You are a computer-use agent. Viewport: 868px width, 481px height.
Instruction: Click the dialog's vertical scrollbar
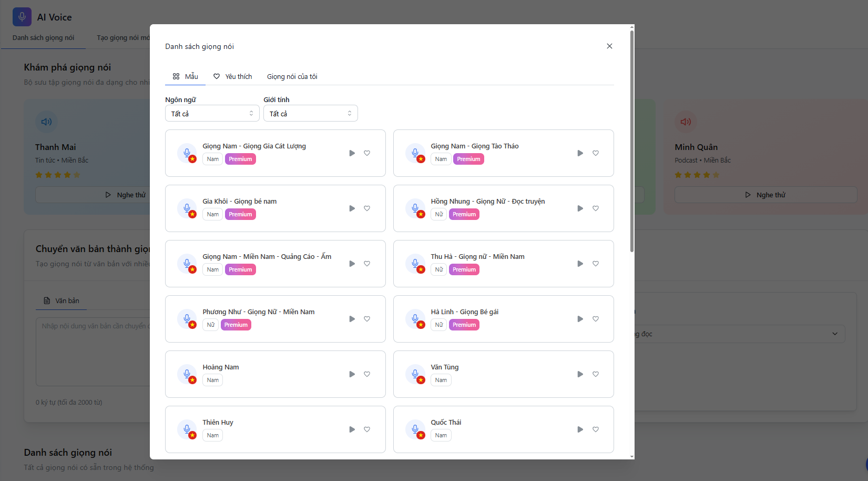pos(631,142)
